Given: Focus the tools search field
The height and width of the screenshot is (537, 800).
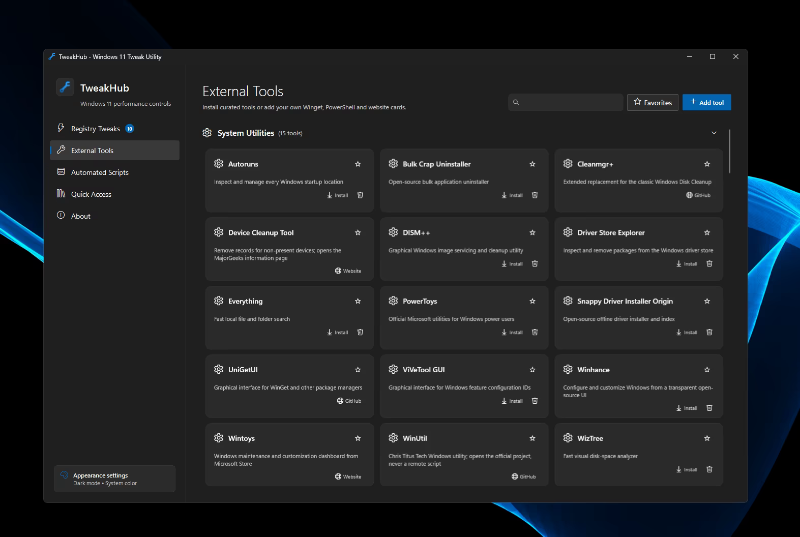Looking at the screenshot, I should point(565,103).
